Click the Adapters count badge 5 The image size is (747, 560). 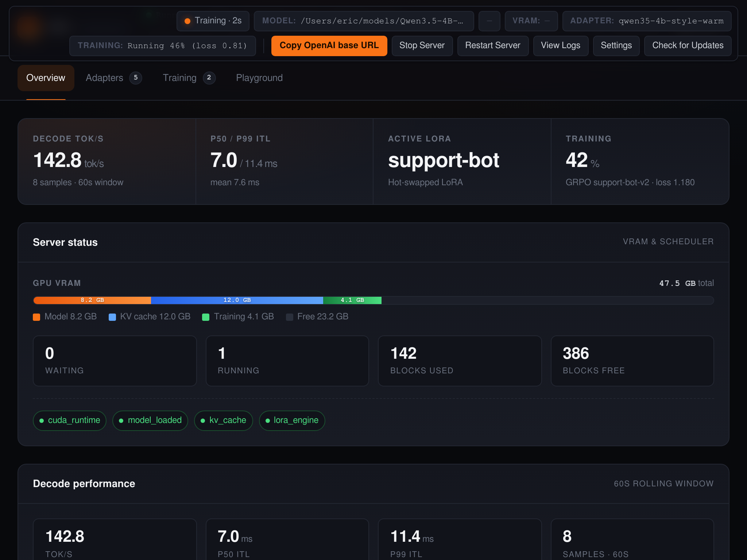pyautogui.click(x=136, y=78)
